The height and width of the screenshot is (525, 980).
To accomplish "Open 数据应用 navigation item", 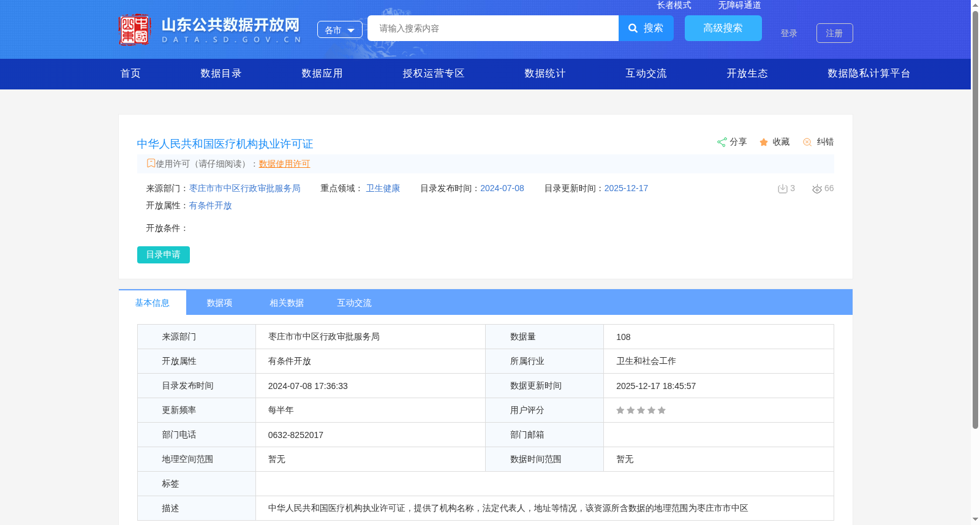I will pyautogui.click(x=322, y=74).
